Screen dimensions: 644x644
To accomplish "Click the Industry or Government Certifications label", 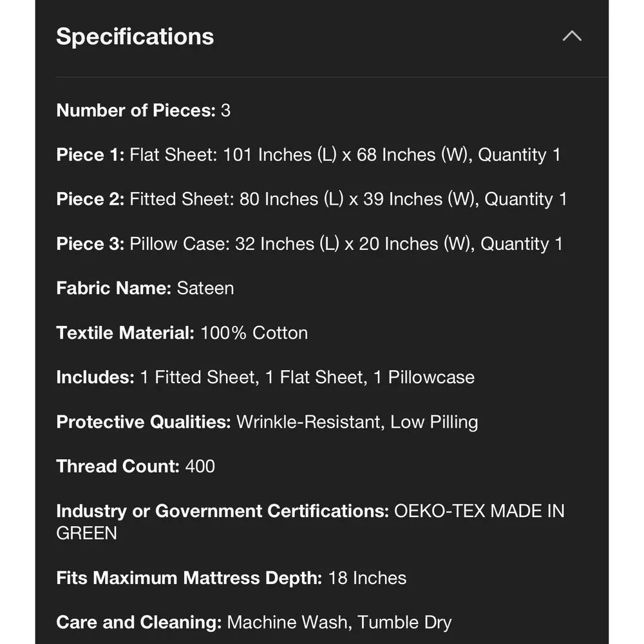I will (x=223, y=511).
